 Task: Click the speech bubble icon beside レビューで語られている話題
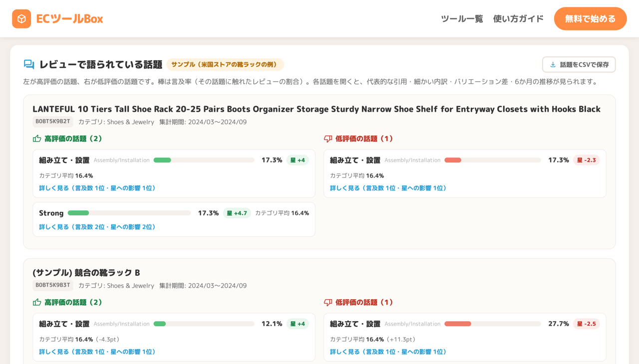[29, 64]
